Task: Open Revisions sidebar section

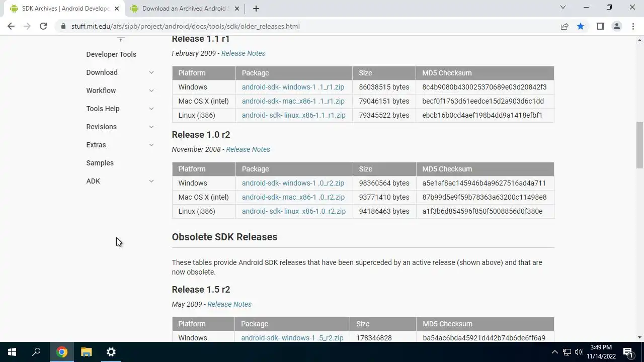Action: point(101,127)
